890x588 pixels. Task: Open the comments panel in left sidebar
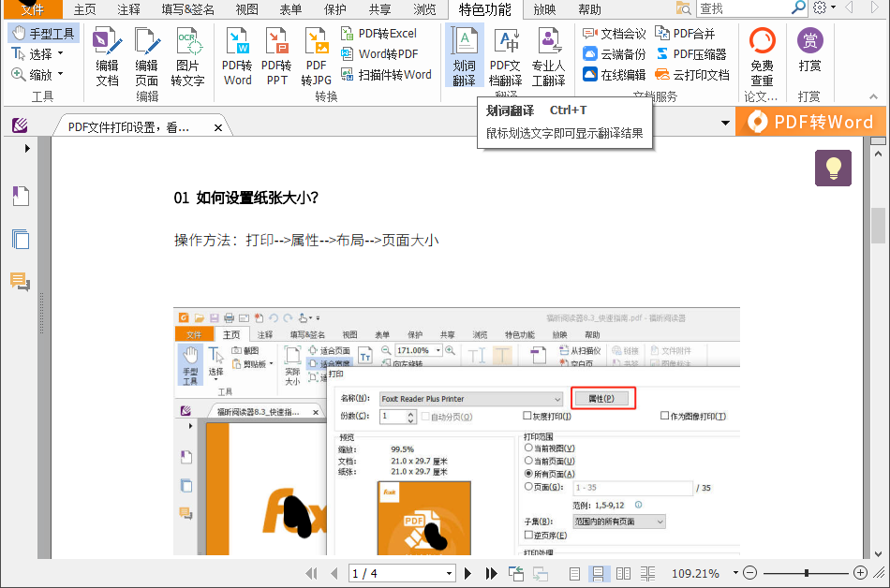click(21, 281)
